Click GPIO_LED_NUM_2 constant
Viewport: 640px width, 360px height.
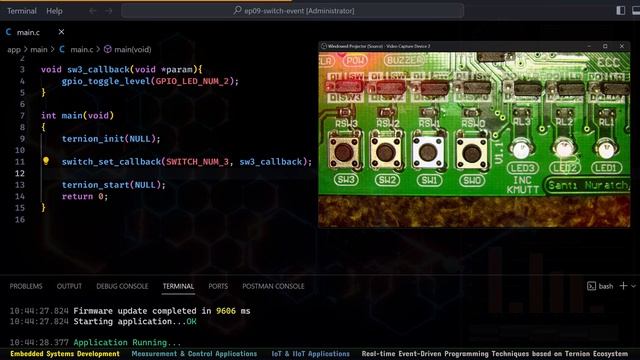[192, 81]
